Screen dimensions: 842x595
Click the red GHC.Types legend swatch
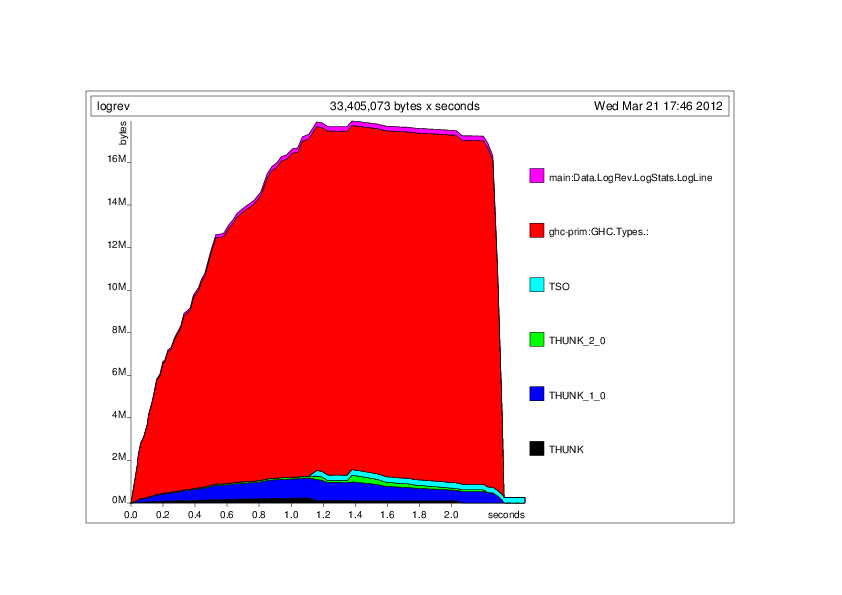click(x=536, y=230)
